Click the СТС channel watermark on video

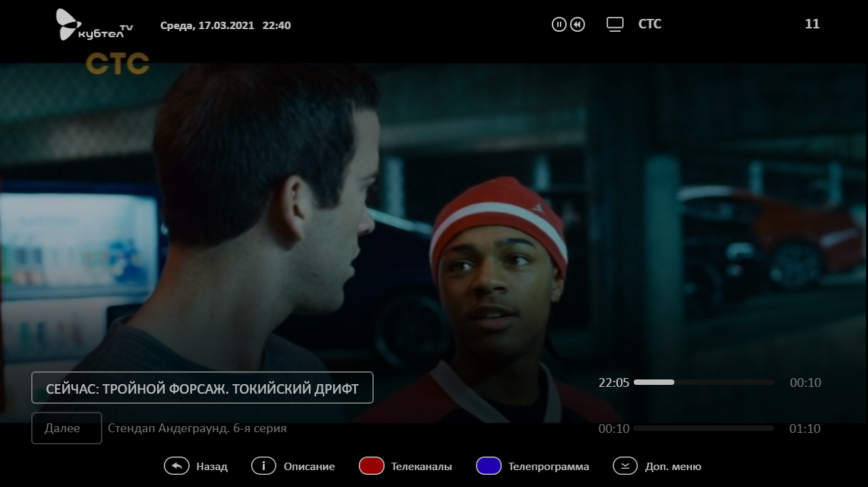(x=117, y=64)
